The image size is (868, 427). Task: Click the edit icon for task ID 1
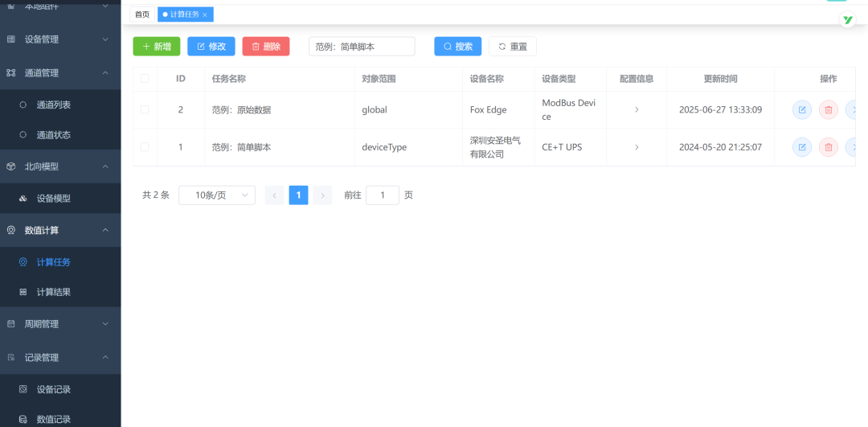coord(801,147)
